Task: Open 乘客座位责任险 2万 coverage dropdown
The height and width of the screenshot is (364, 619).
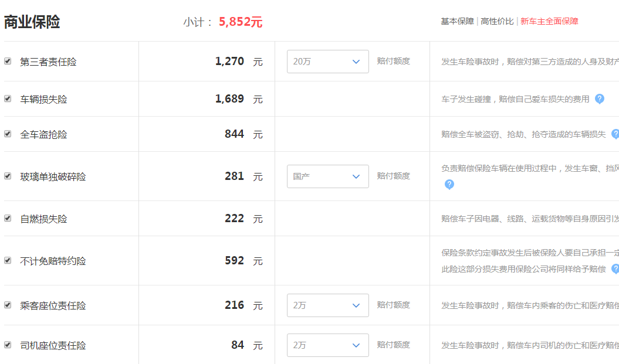Action: click(x=327, y=305)
